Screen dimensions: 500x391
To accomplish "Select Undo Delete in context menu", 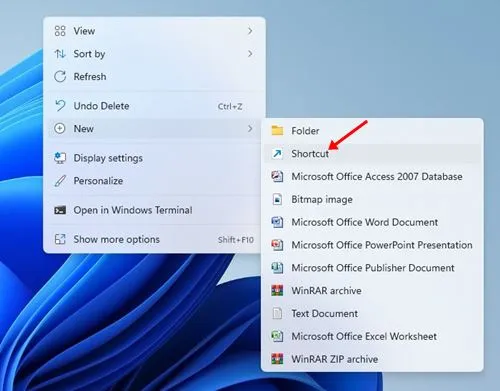I will pyautogui.click(x=154, y=106).
